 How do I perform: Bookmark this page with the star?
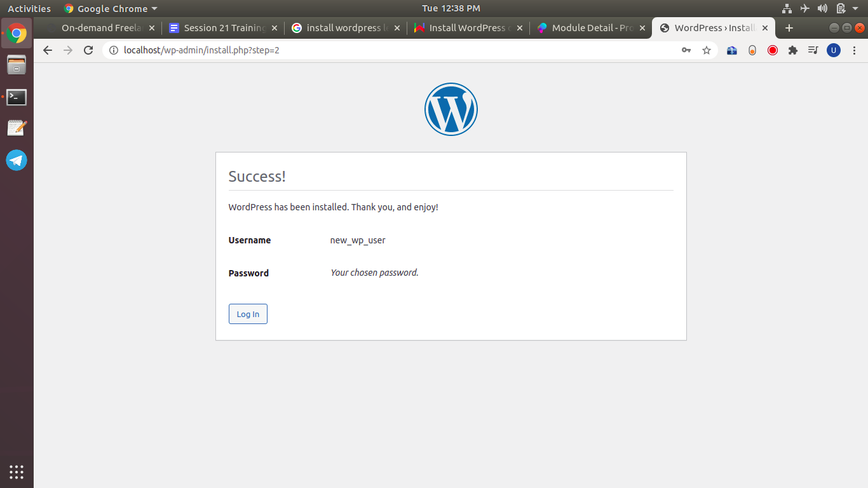click(707, 50)
